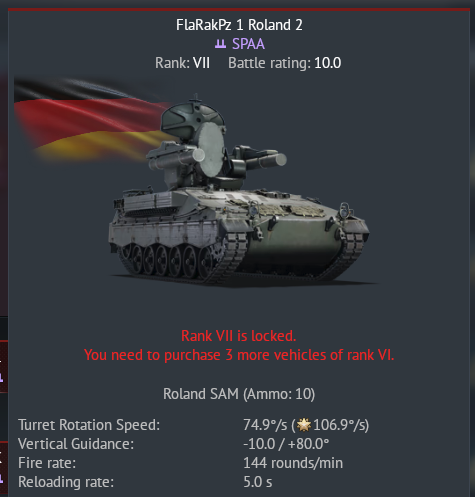Screen dimensions: 475x497
Task: Click the -10.0 / +80.0° guidance value
Action: tap(286, 444)
